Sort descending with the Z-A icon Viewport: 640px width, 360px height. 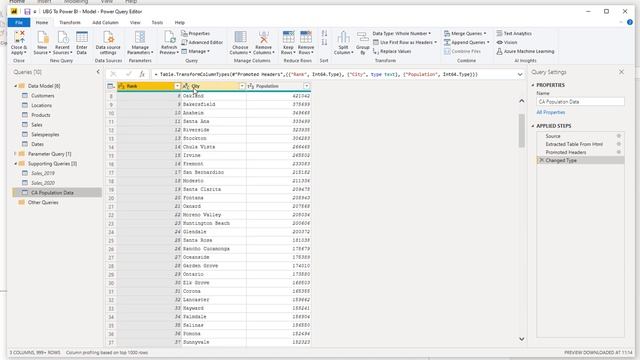[x=324, y=42]
